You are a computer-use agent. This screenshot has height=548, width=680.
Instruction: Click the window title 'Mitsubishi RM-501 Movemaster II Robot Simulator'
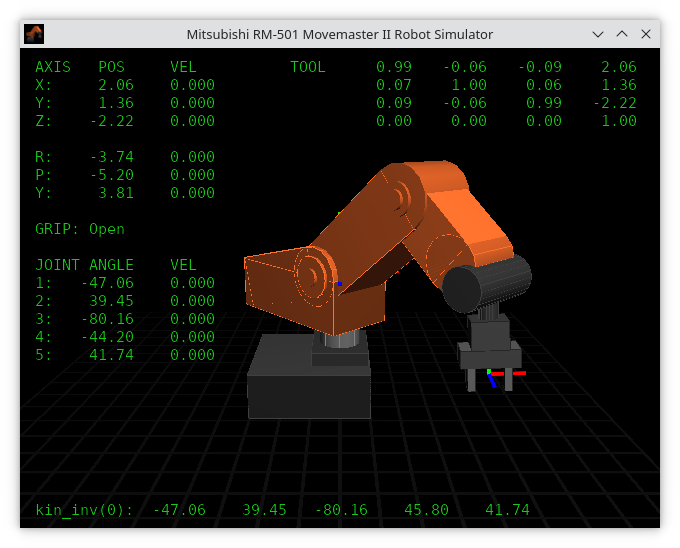pyautogui.click(x=340, y=34)
